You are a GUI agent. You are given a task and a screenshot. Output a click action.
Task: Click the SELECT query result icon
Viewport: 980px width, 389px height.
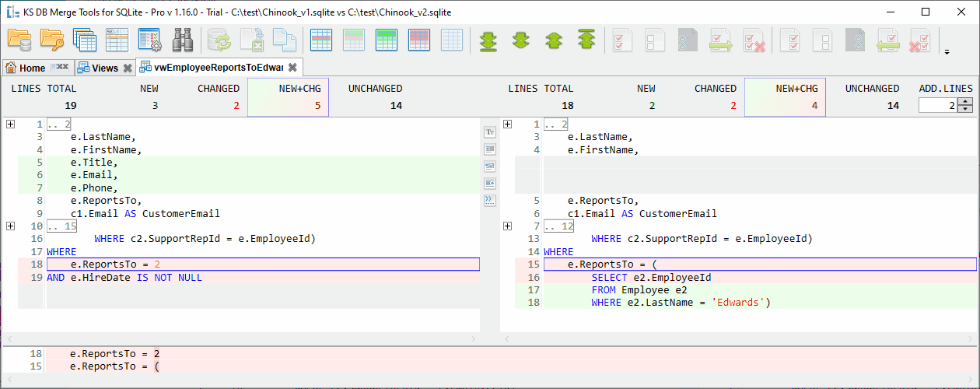[117, 40]
